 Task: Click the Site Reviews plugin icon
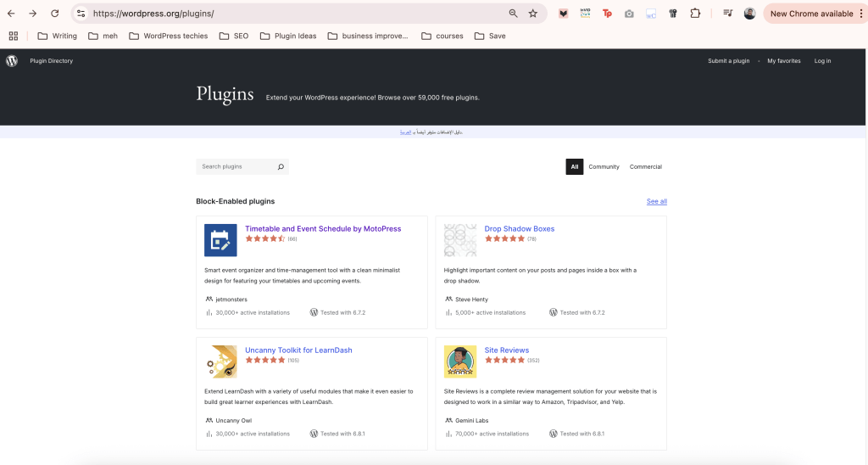[460, 361]
